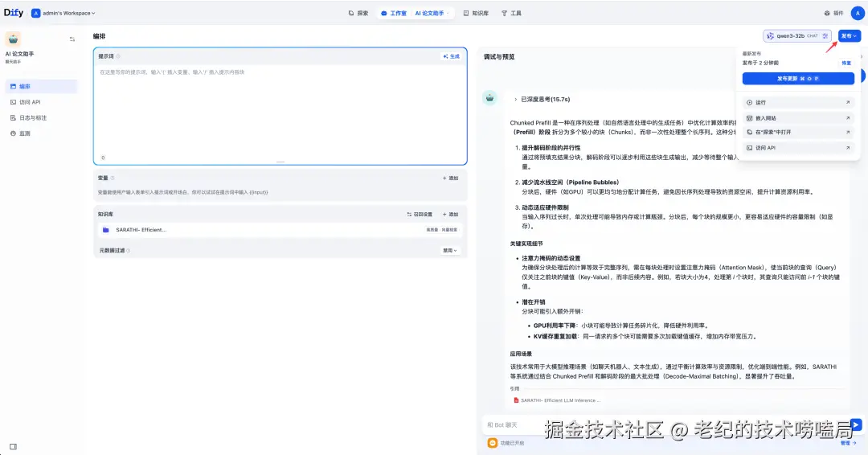Click the 高质量 · 向量检索 tag
This screenshot has height=455, width=868.
point(442,230)
